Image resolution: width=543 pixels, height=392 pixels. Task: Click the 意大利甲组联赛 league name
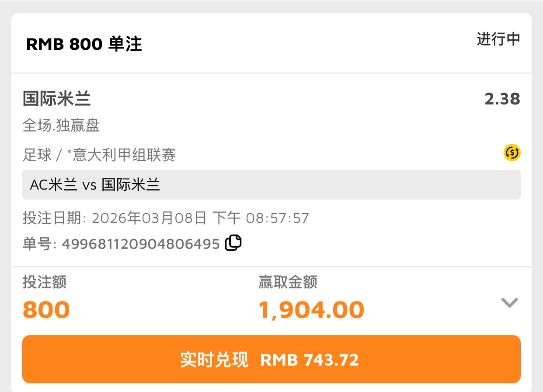(x=124, y=155)
